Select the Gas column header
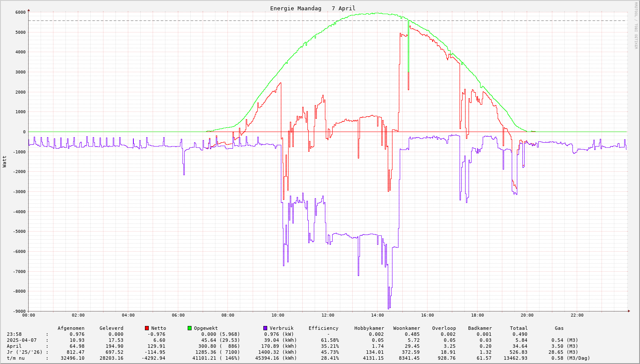The image size is (640, 364). click(x=559, y=328)
